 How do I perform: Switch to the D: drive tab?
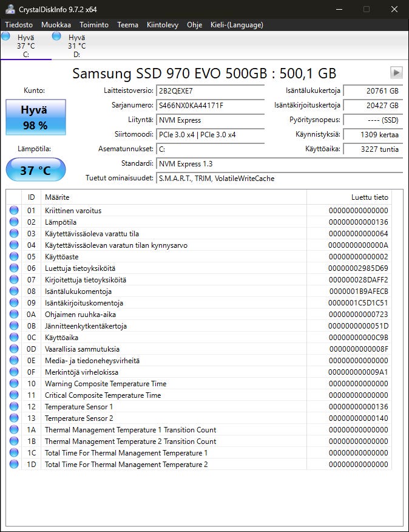76,46
